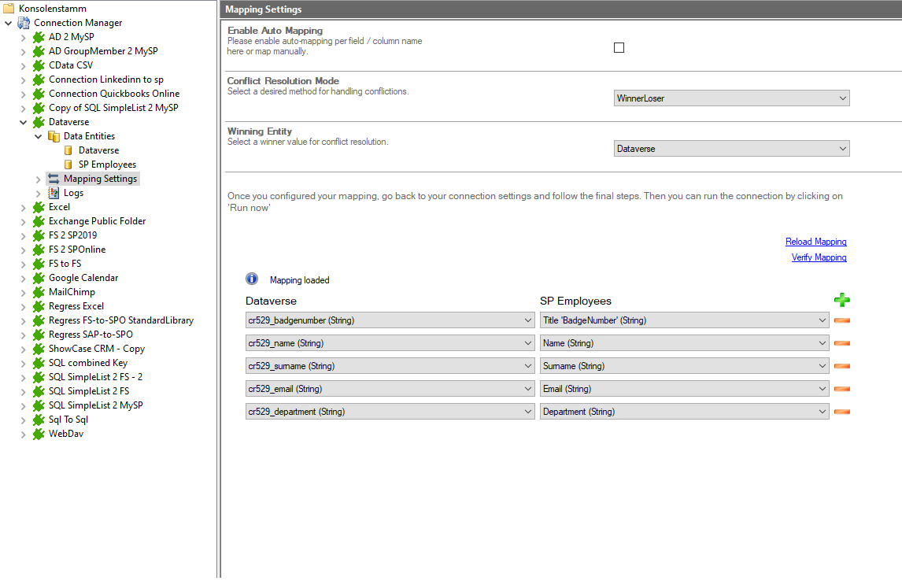Enable the Auto Mapping checkbox
Viewport: 902px width, 588px height.
coord(619,48)
